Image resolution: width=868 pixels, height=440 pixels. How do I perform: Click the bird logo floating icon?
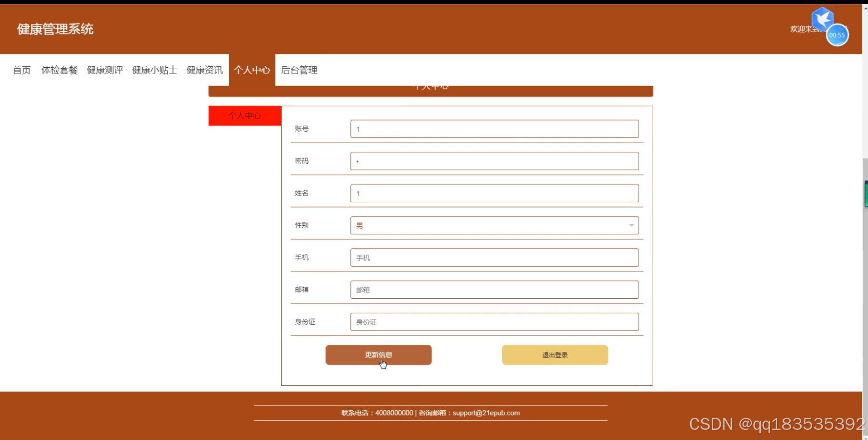click(x=822, y=19)
